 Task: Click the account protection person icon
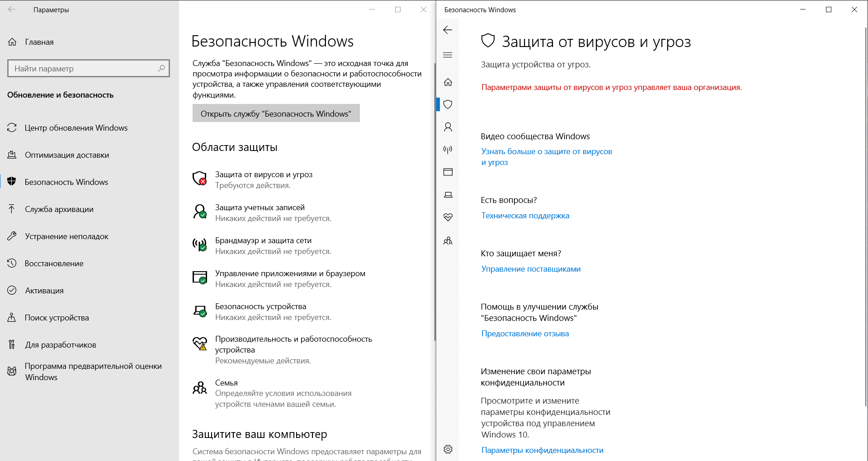[x=199, y=212]
